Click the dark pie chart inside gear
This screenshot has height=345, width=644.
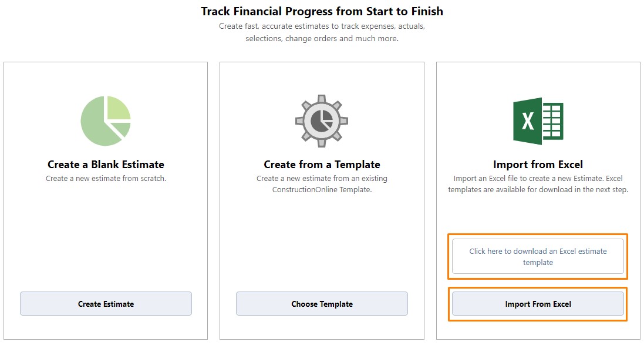click(322, 120)
